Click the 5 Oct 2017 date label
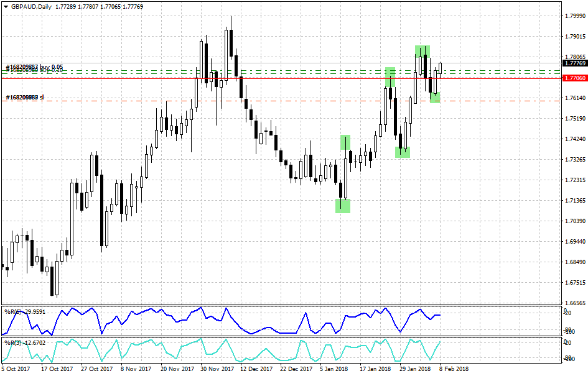588x376 pixels. [x=16, y=369]
